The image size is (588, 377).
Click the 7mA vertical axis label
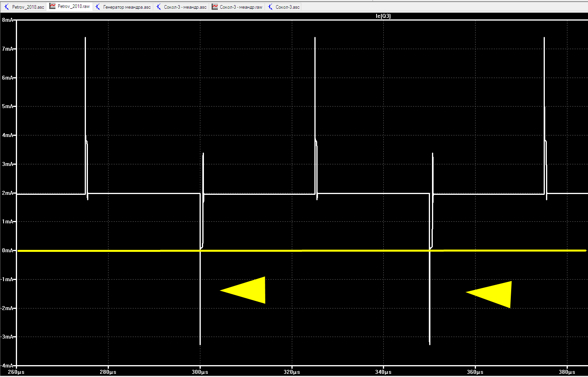[x=8, y=49]
